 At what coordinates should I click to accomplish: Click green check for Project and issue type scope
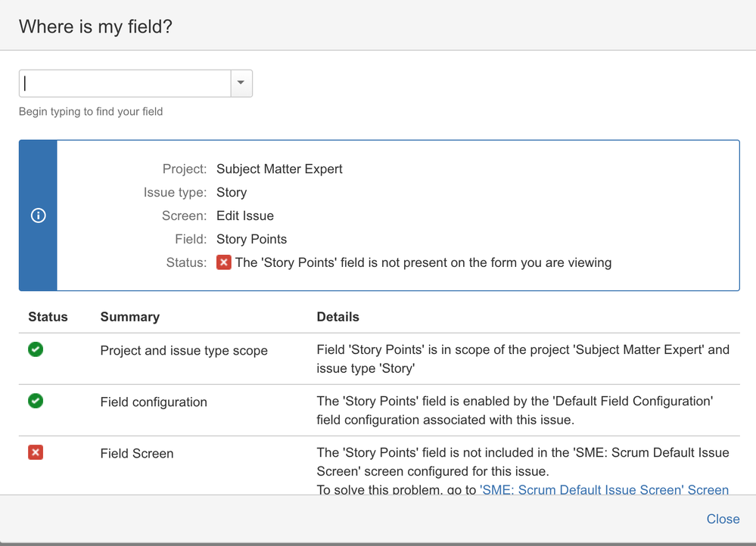pyautogui.click(x=36, y=349)
